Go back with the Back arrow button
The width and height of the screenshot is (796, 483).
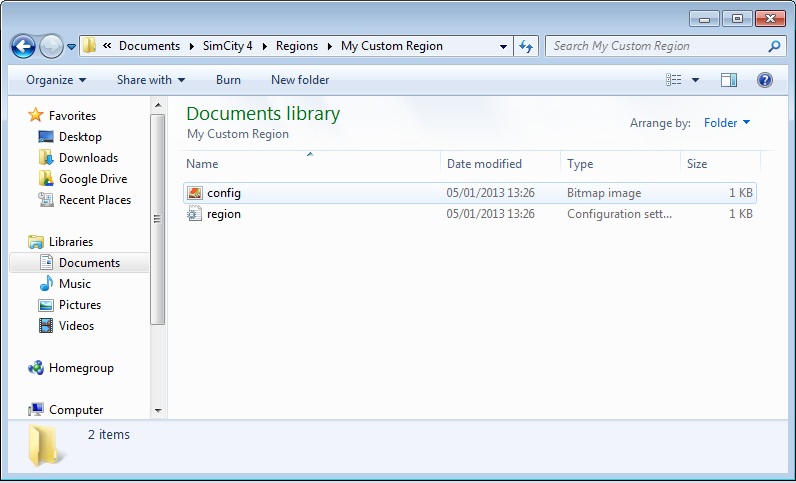click(23, 47)
